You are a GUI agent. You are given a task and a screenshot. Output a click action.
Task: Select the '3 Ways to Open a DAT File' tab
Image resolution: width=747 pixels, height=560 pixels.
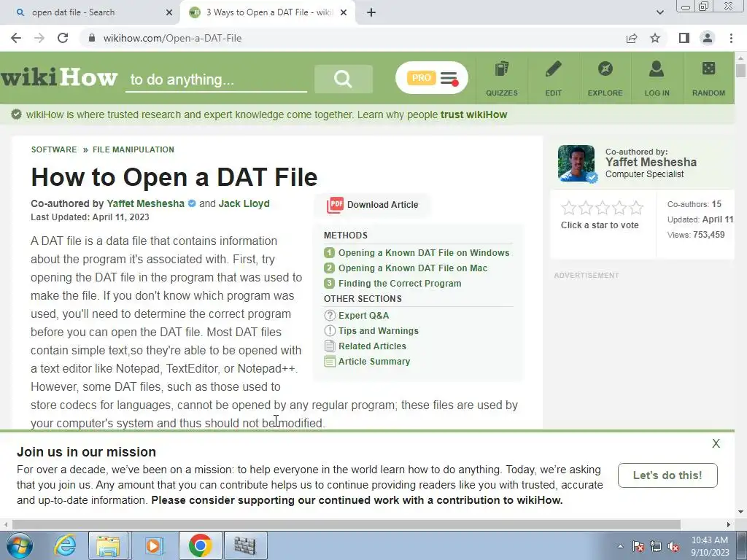click(268, 12)
